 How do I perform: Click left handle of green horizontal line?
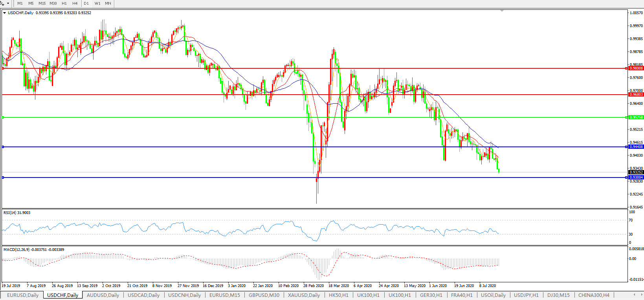coord(3,117)
